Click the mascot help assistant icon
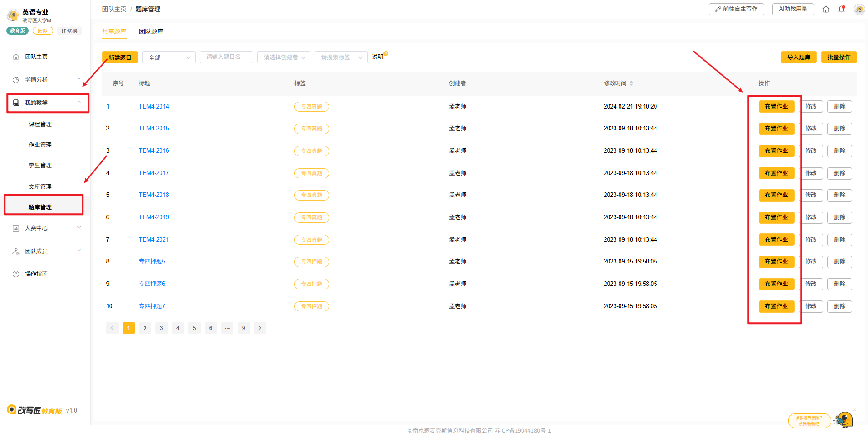Screen dimensions: 868x434 [844, 419]
